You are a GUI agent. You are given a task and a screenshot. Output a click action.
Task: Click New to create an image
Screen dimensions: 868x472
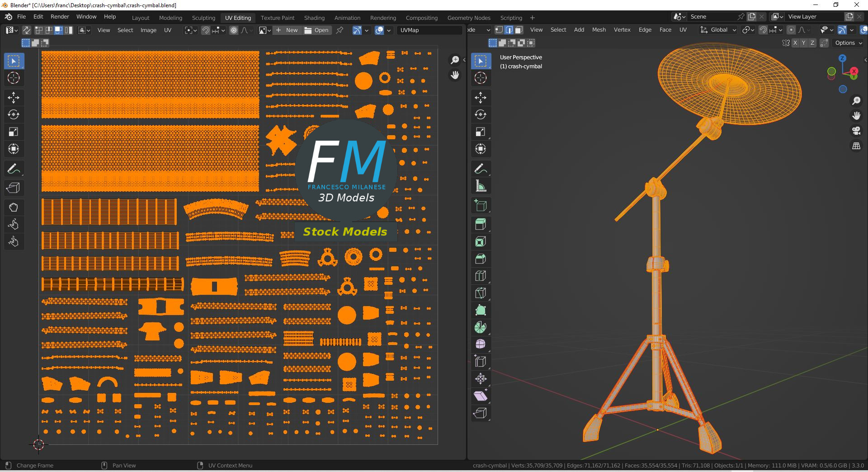coord(287,30)
